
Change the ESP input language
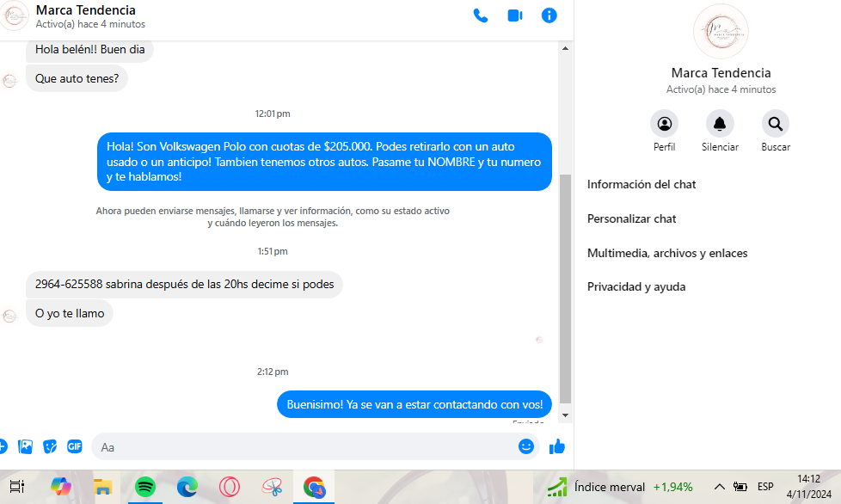click(765, 487)
